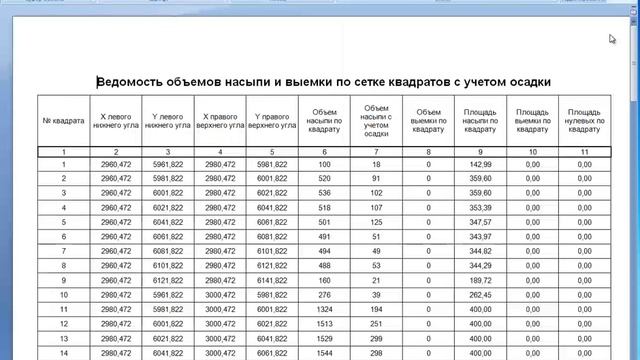Click area value '344,82' in square 7
This screenshot has width=640, height=360.
click(480, 251)
